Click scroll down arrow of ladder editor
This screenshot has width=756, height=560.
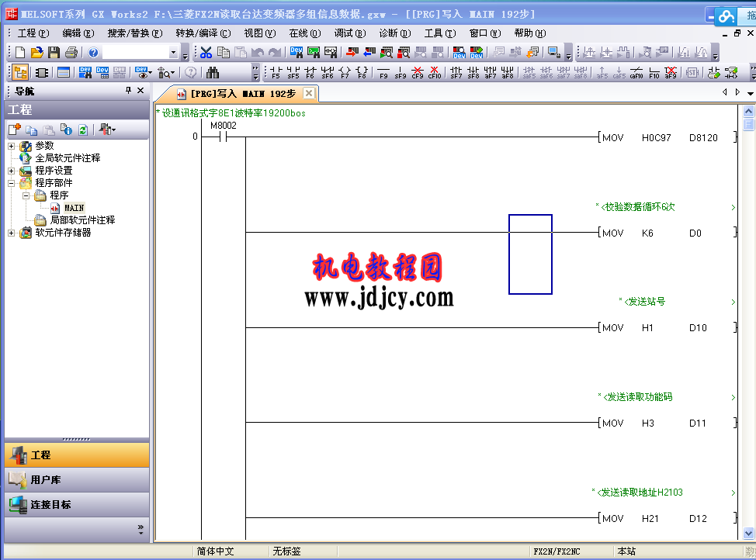[x=748, y=533]
